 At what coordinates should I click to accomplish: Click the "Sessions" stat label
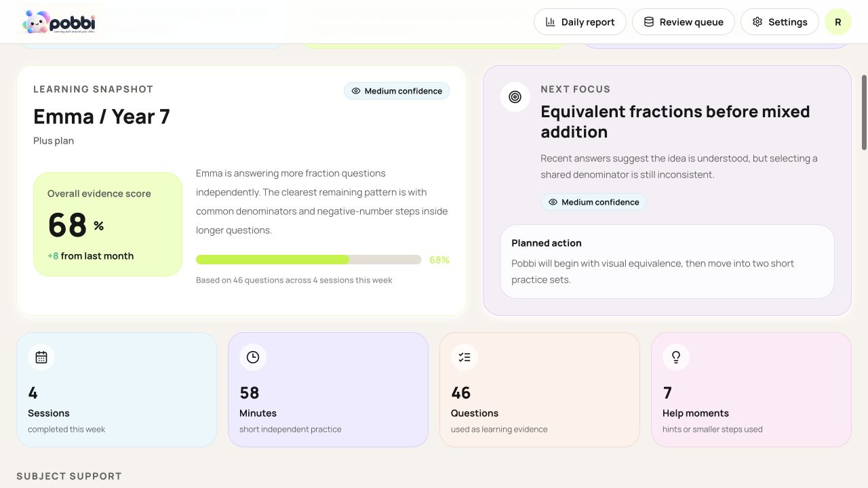[x=49, y=413]
